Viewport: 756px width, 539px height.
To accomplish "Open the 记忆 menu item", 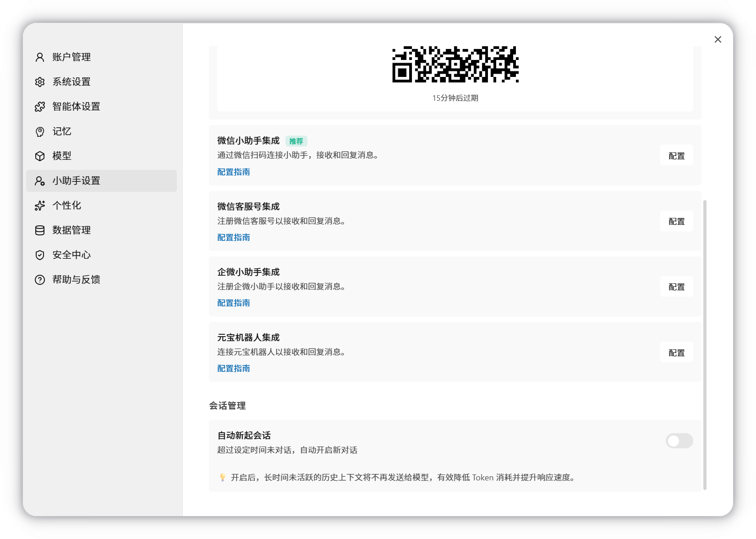I will pyautogui.click(x=101, y=131).
